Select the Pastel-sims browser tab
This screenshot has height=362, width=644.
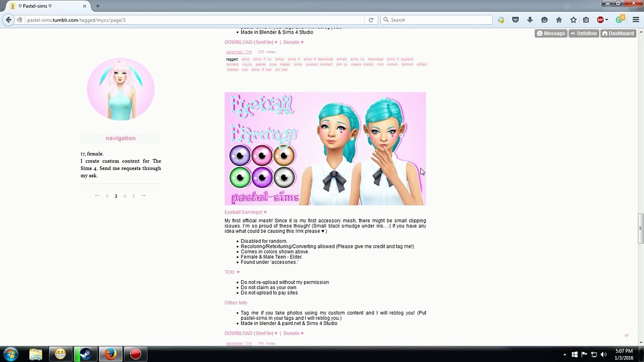48,6
